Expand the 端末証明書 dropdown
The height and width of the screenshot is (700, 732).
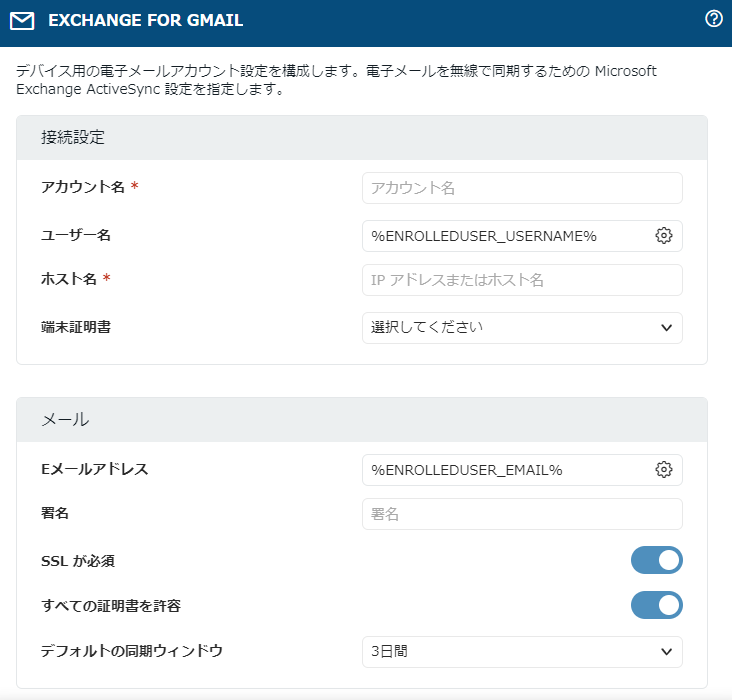(522, 328)
